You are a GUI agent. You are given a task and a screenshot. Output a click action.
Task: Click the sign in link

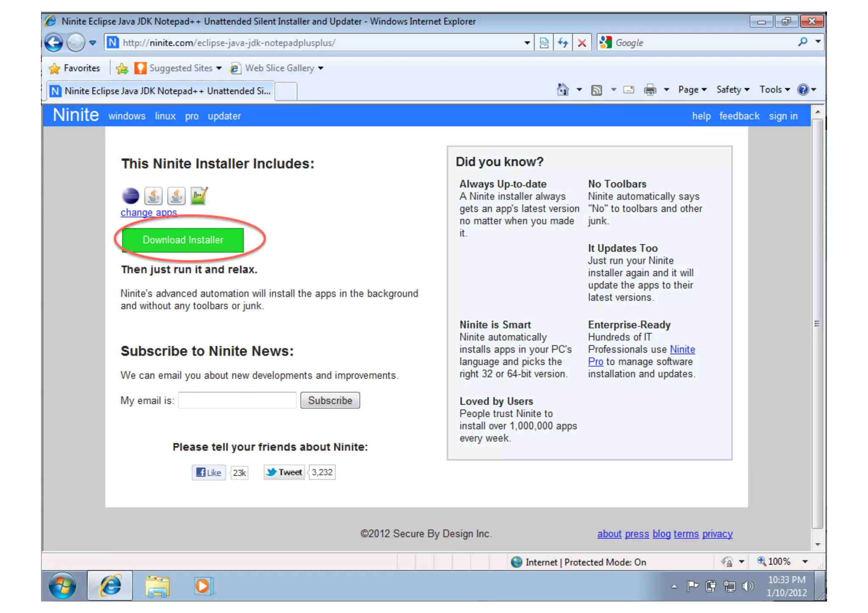[x=783, y=116]
